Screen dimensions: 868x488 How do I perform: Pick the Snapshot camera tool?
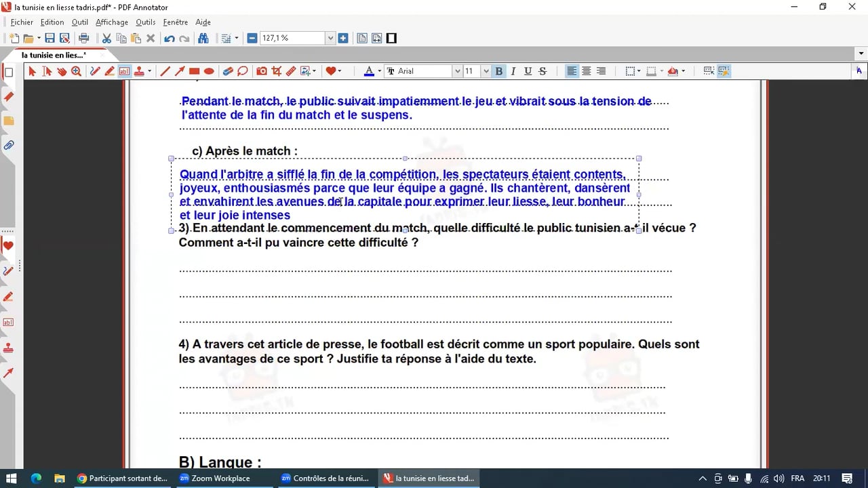pyautogui.click(x=262, y=71)
